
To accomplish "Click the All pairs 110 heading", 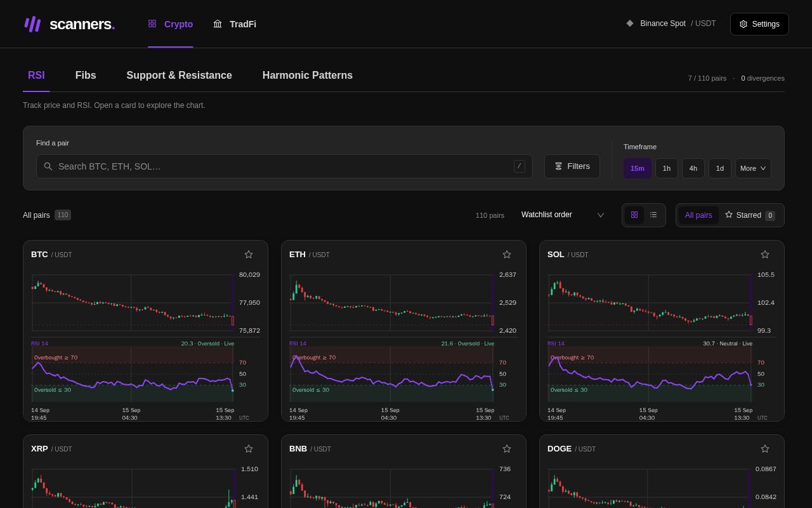I will (x=47, y=215).
